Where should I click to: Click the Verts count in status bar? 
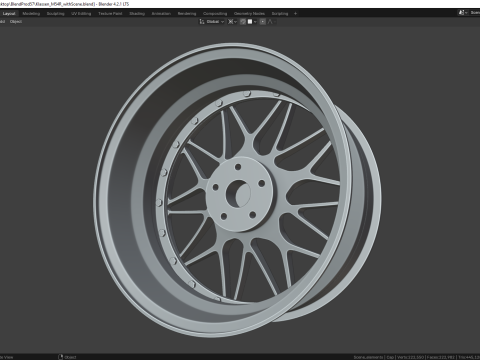(410, 357)
